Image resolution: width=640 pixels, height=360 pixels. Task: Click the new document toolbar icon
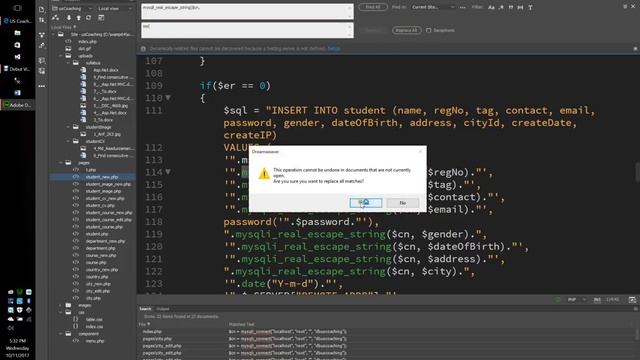point(42,9)
